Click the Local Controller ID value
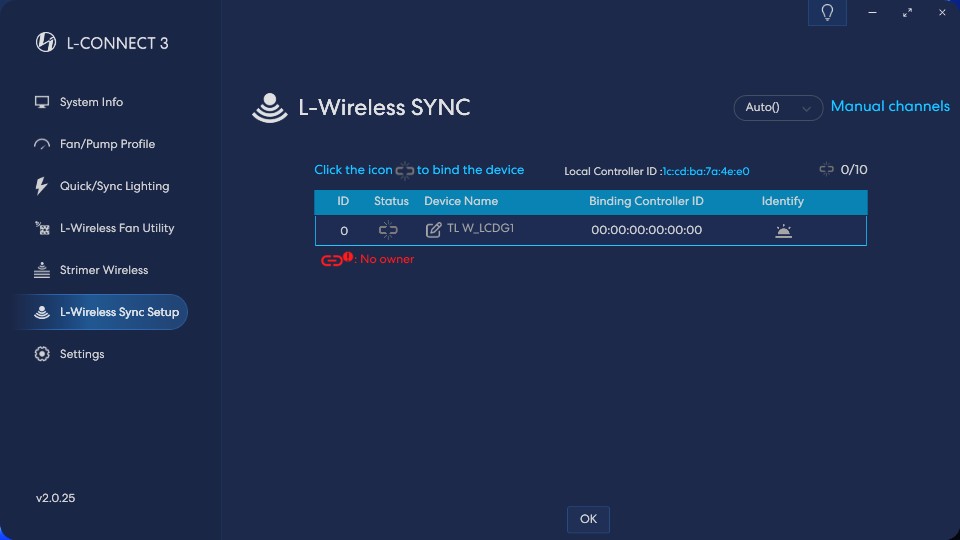 pos(706,171)
